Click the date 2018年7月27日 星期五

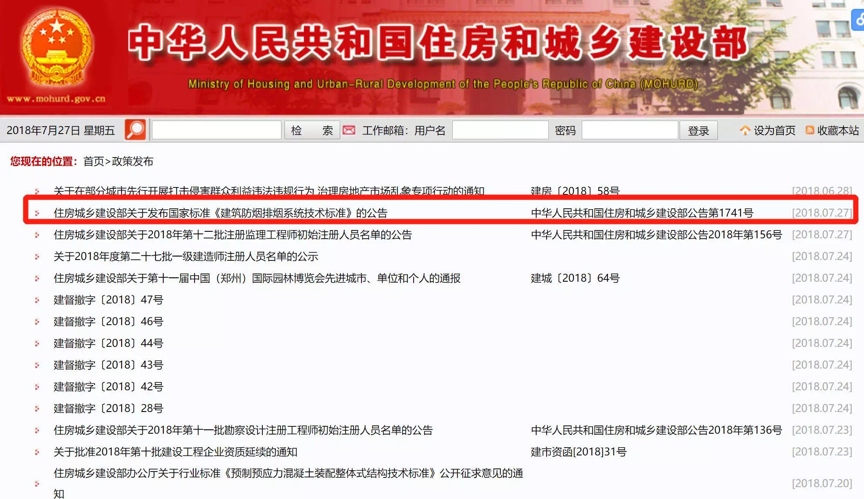[x=61, y=131]
